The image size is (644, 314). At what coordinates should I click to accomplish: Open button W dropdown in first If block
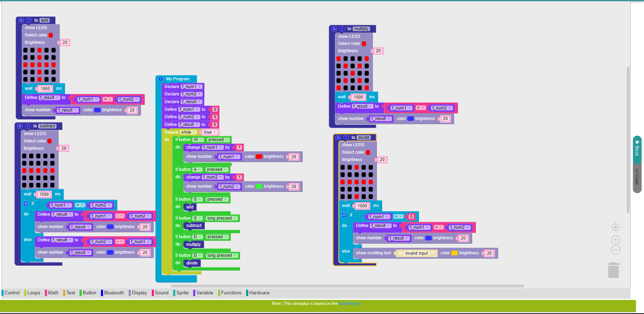pos(198,140)
